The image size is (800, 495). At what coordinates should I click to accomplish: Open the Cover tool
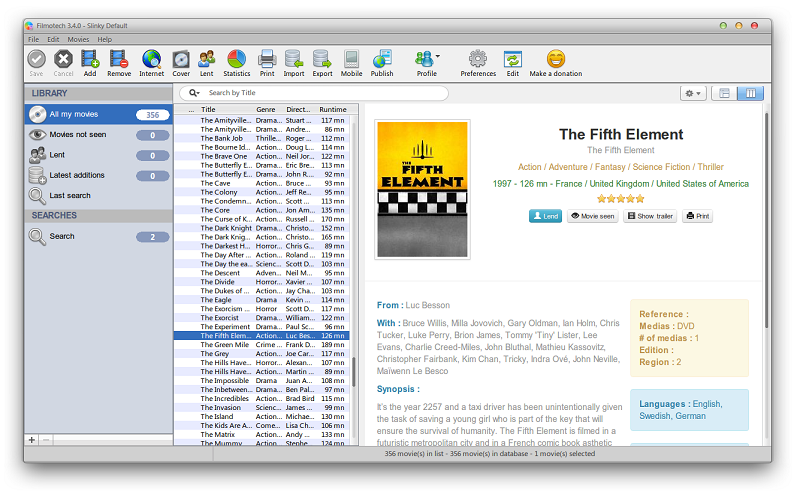tap(181, 63)
